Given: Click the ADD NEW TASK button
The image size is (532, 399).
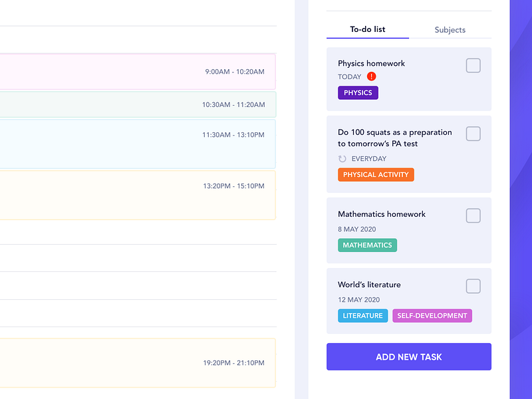Looking at the screenshot, I should click(x=408, y=356).
